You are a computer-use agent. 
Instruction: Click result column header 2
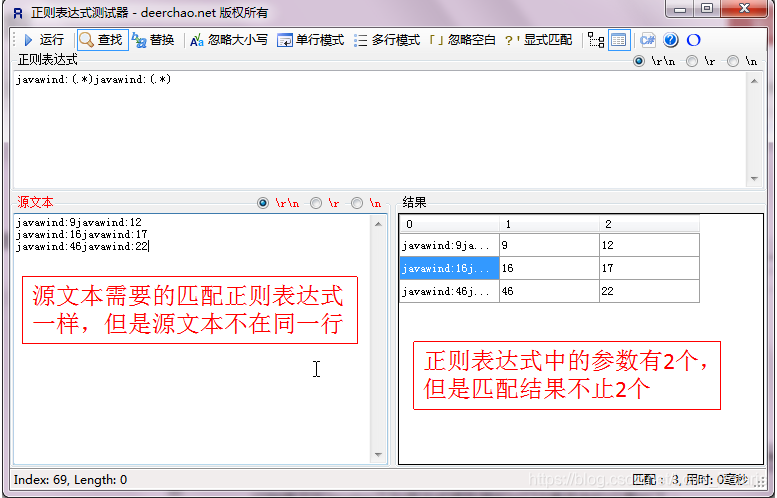pyautogui.click(x=650, y=224)
